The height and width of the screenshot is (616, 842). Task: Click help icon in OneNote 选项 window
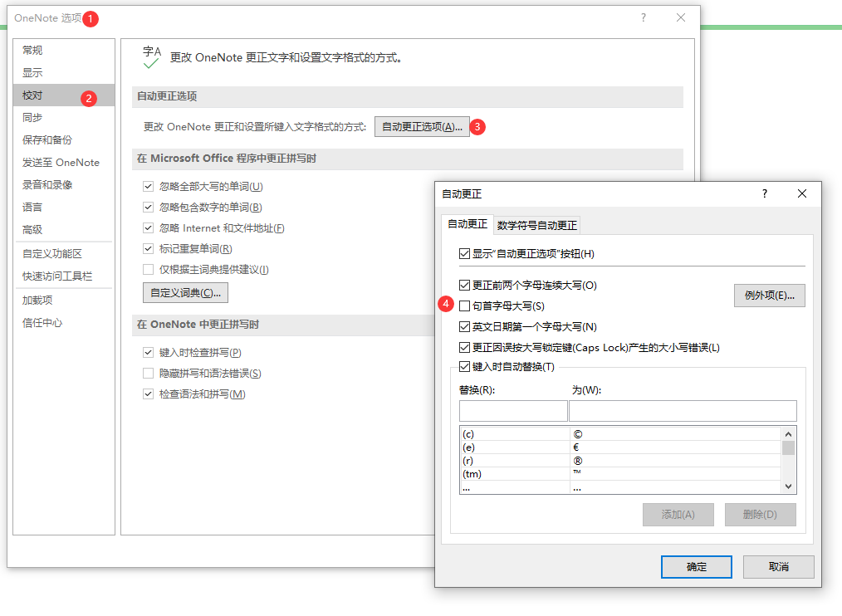(644, 17)
